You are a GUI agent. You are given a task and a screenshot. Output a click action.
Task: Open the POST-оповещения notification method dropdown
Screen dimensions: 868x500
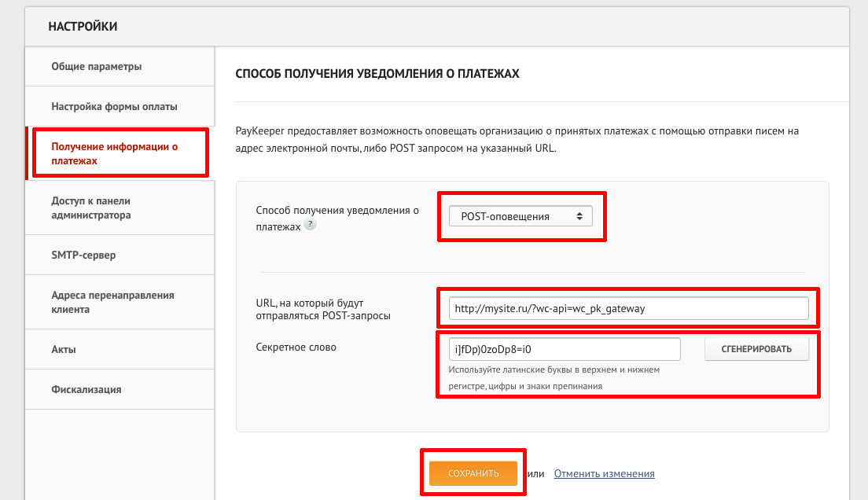(520, 216)
